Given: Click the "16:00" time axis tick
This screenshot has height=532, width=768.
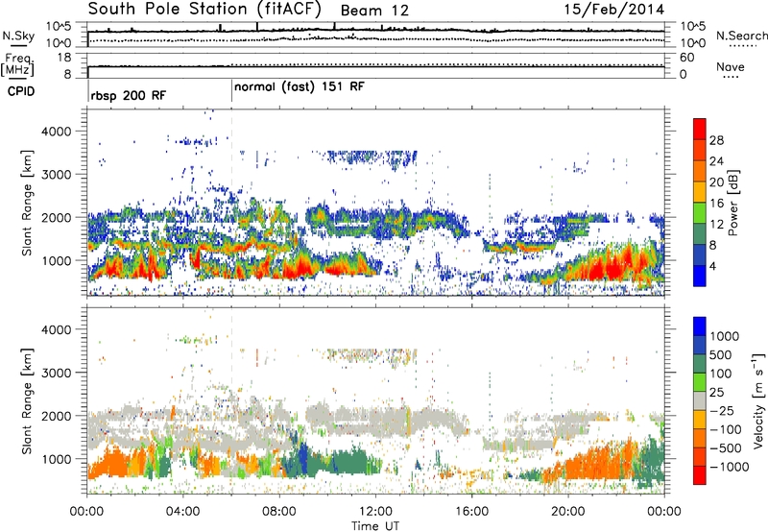Looking at the screenshot, I should coord(471,512).
